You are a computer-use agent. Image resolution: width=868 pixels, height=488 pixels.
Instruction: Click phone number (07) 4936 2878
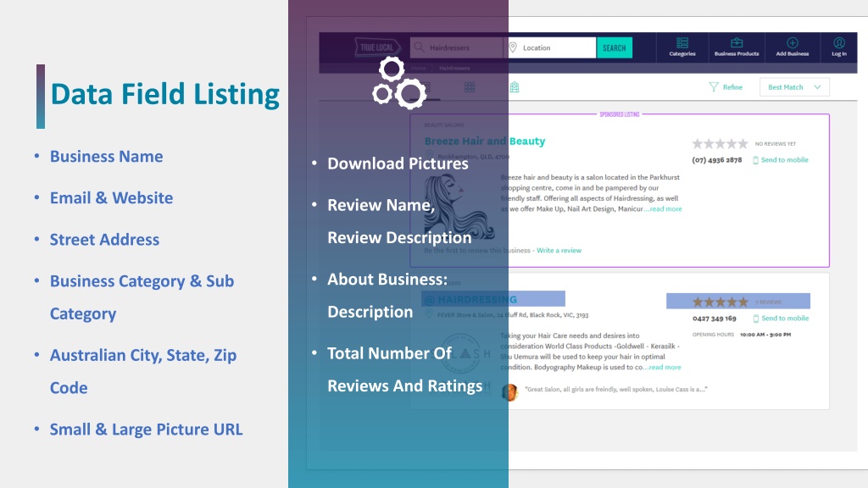[717, 160]
